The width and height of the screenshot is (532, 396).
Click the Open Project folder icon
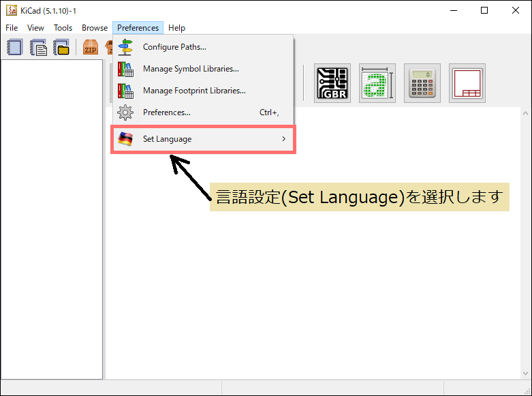click(x=61, y=47)
